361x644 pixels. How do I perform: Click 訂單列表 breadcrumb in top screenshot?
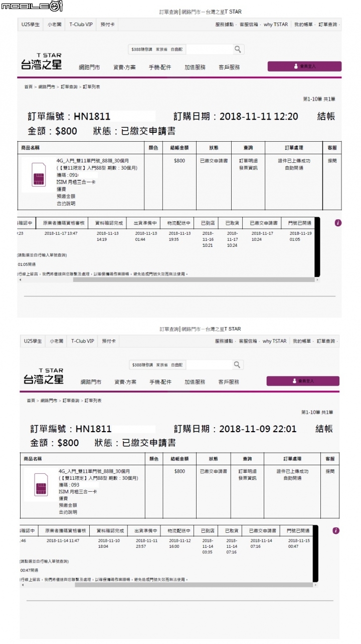click(91, 87)
